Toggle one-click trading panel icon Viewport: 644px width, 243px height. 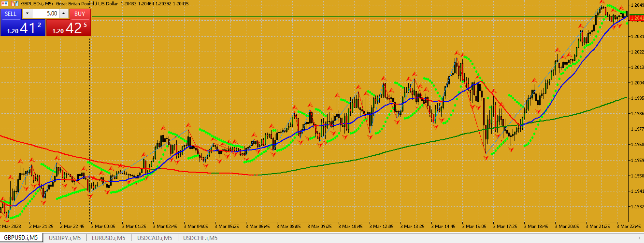point(4,3)
